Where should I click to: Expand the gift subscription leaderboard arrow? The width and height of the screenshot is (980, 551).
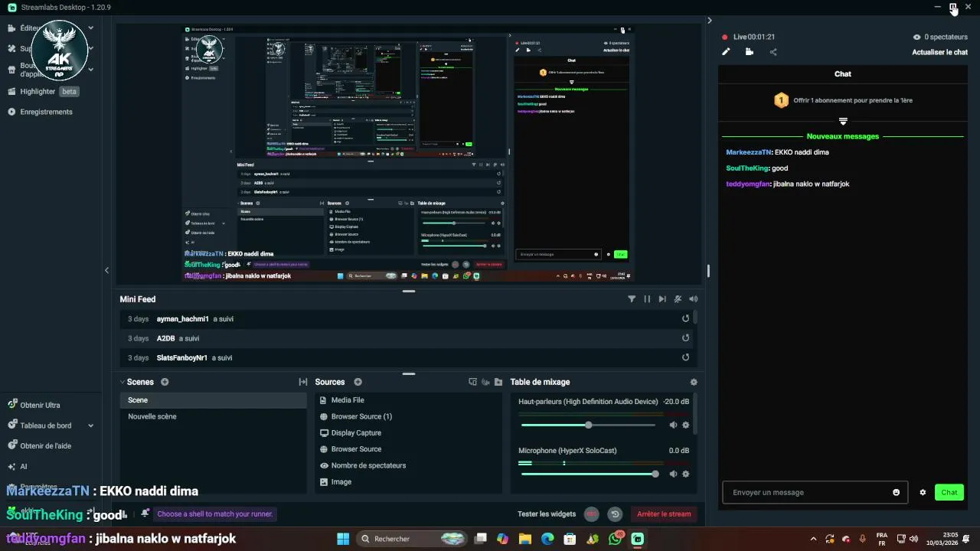(843, 122)
